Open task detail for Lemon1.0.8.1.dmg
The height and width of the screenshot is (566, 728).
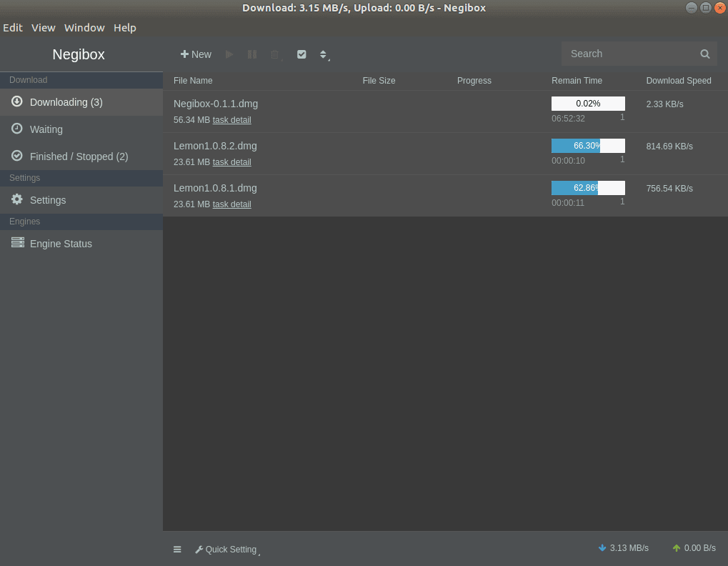click(231, 204)
